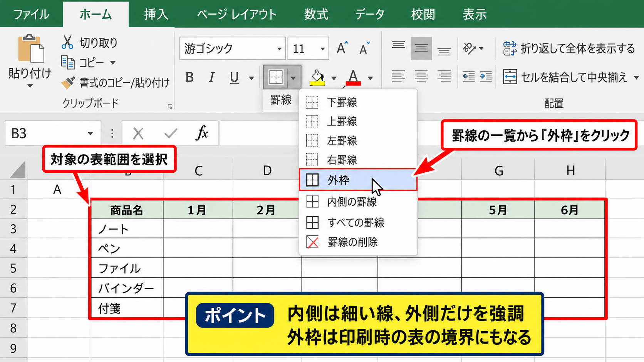Click the increase indent icon

[486, 76]
